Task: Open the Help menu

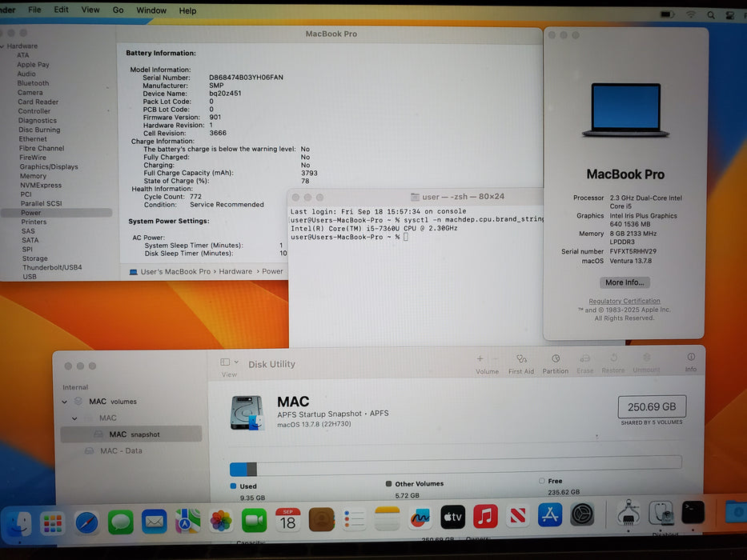Action: click(187, 11)
